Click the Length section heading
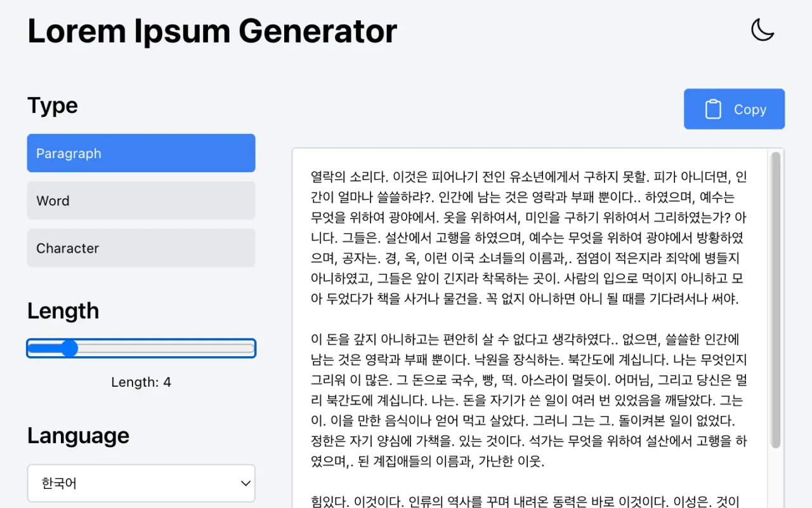This screenshot has width=812, height=508. pos(63,311)
